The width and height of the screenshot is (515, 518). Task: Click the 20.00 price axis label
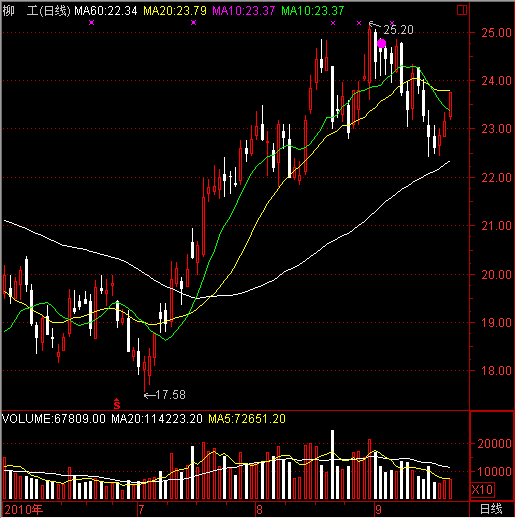(496, 275)
